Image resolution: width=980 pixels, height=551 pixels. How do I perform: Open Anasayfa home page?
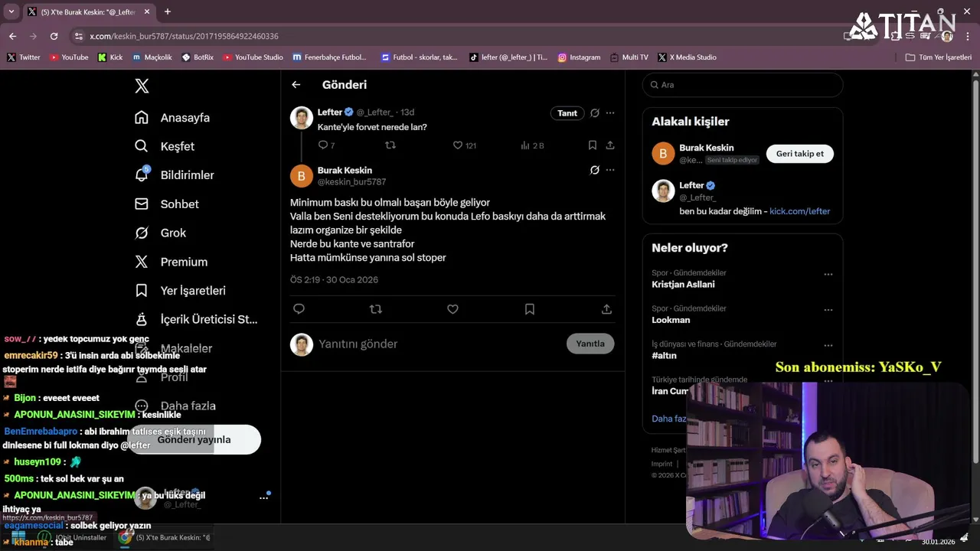tap(172, 118)
